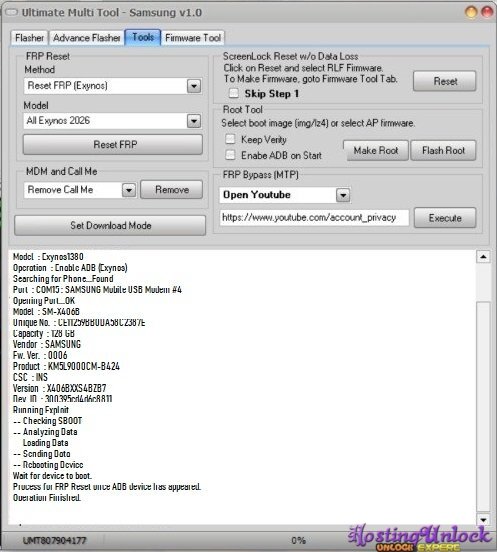Click the Make Root button
497x552 pixels.
[376, 150]
